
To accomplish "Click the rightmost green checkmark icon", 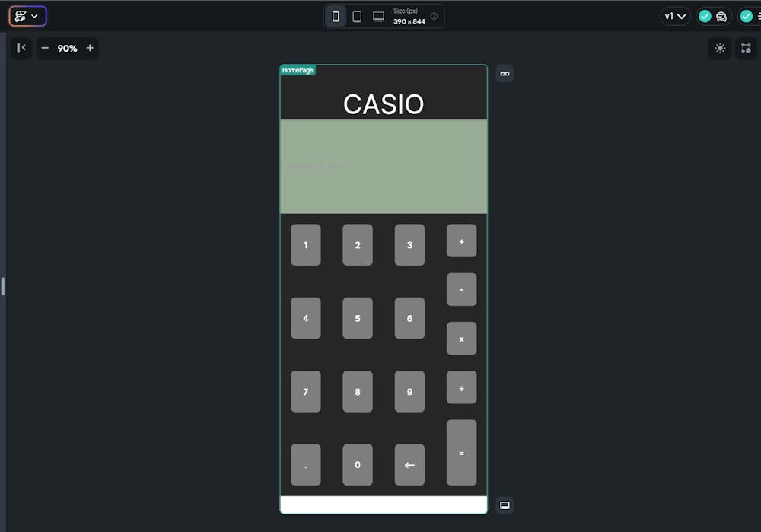I will 746,17.
